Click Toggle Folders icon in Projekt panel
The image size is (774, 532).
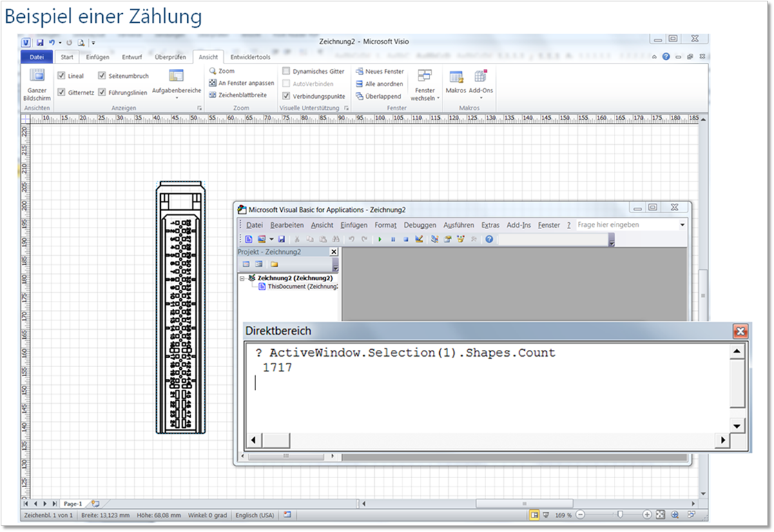point(274,264)
